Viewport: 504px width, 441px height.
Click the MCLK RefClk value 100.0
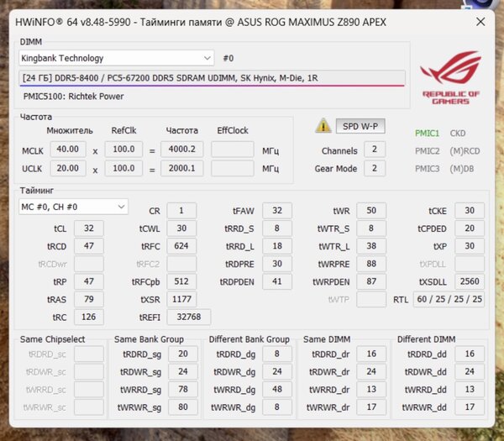pos(123,150)
